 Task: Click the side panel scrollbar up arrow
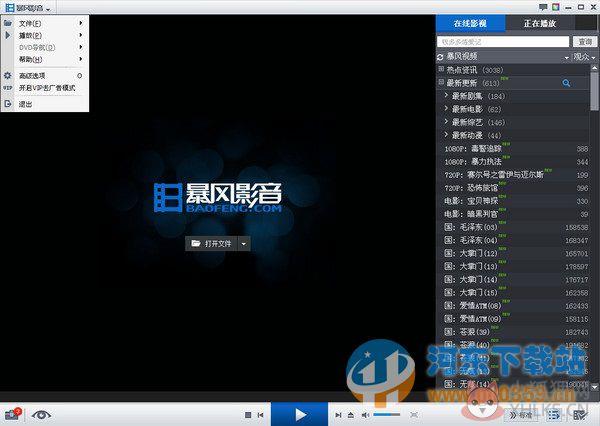(x=594, y=68)
